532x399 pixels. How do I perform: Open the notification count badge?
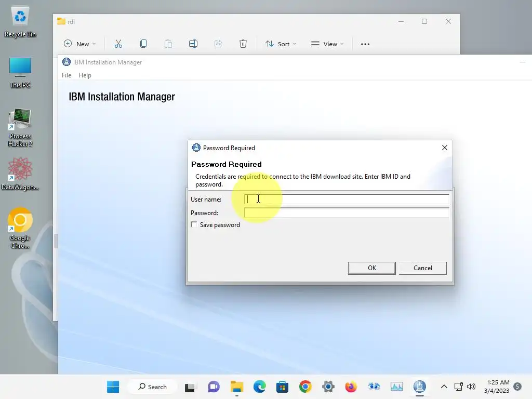point(517,387)
